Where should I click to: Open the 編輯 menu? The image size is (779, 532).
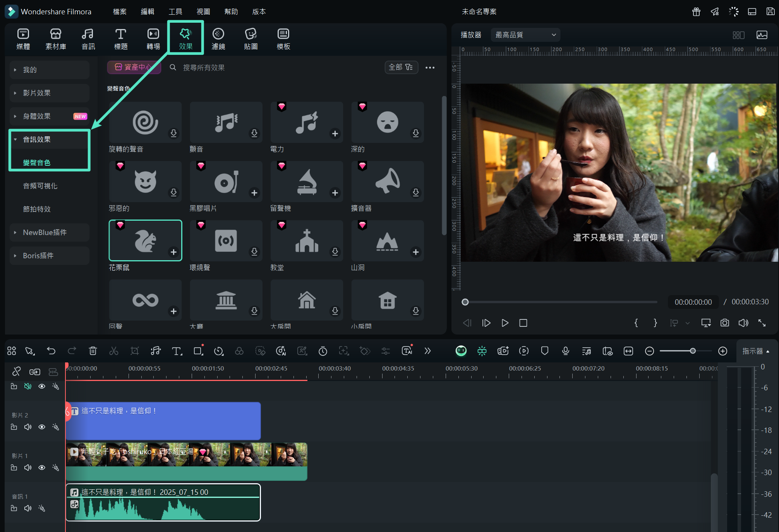click(x=148, y=12)
